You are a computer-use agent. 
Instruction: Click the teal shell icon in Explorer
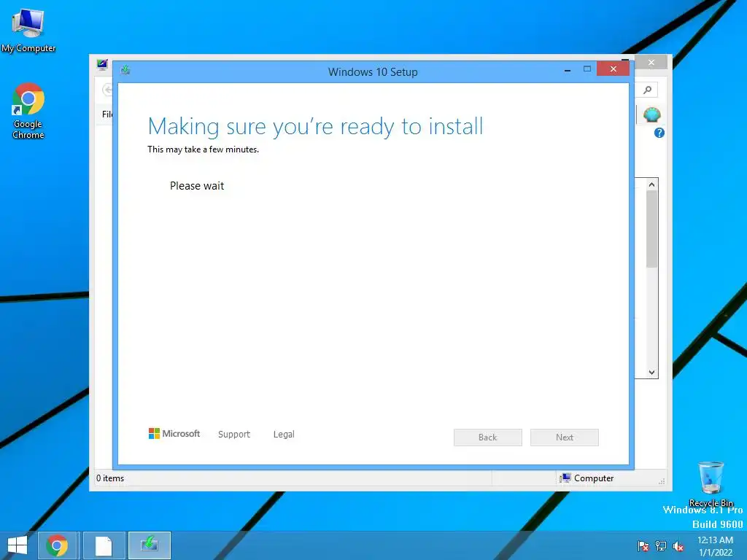(651, 114)
